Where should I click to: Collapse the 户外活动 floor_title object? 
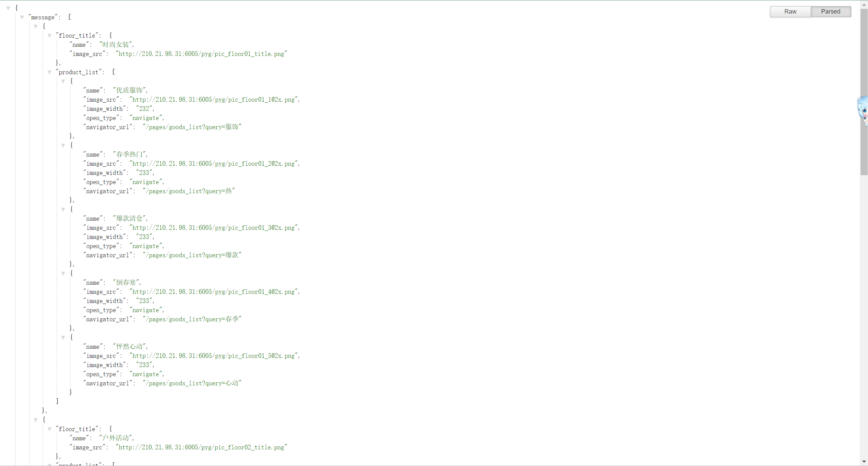(50, 429)
